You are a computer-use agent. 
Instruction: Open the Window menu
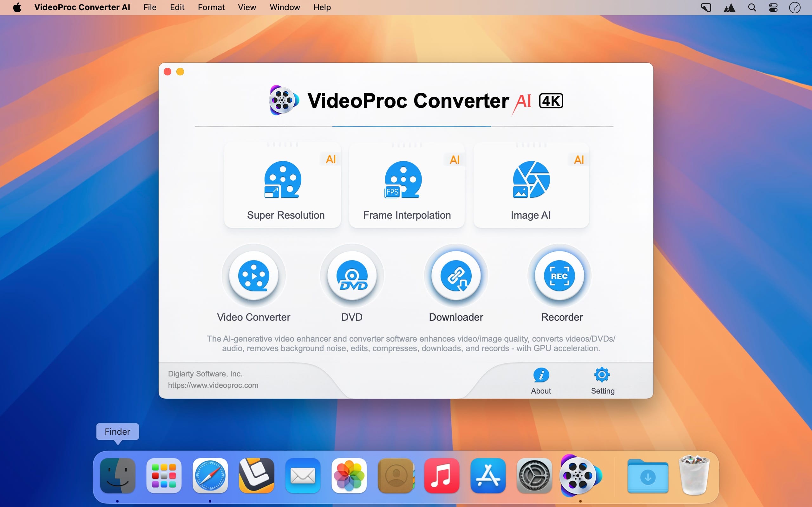284,7
